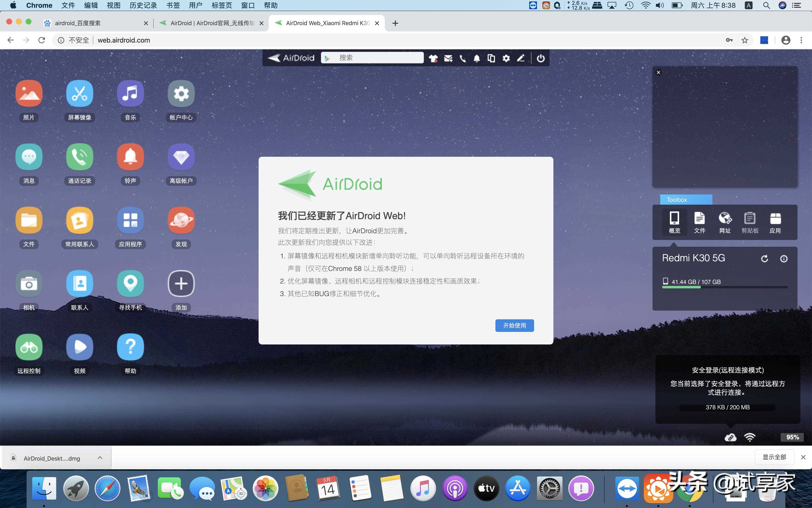812x508 pixels.
Task: Click the 开始使用 button
Action: click(x=514, y=325)
